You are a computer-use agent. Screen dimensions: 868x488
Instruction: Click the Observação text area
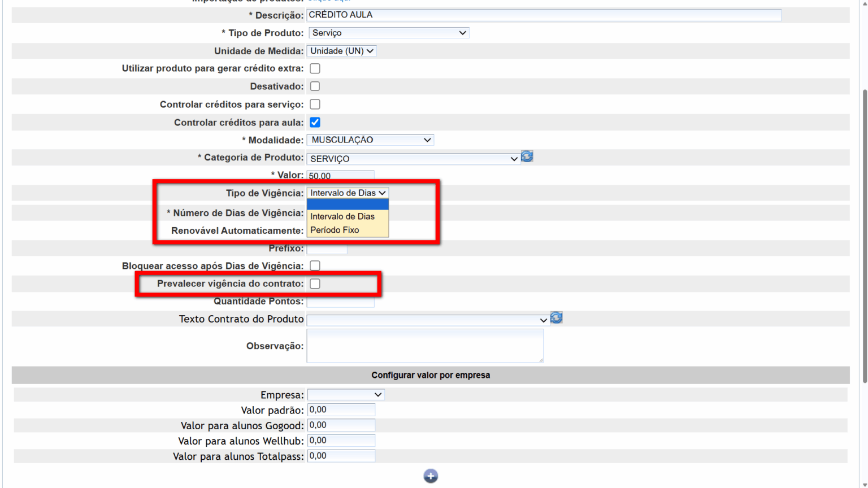(x=424, y=346)
